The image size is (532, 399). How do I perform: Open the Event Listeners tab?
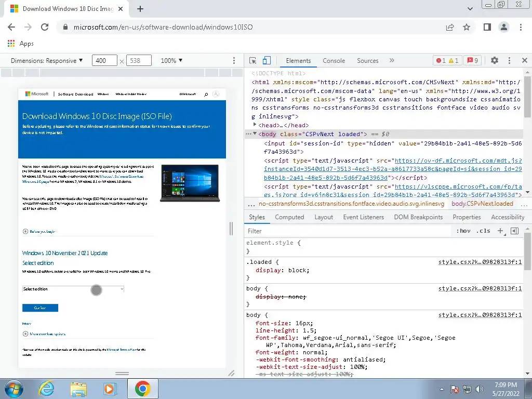363,217
